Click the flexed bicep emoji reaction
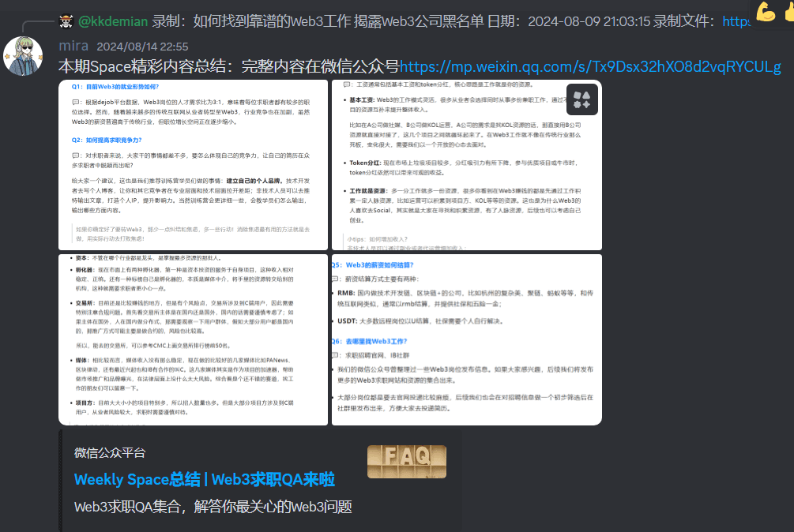794x532 pixels. coord(766,11)
